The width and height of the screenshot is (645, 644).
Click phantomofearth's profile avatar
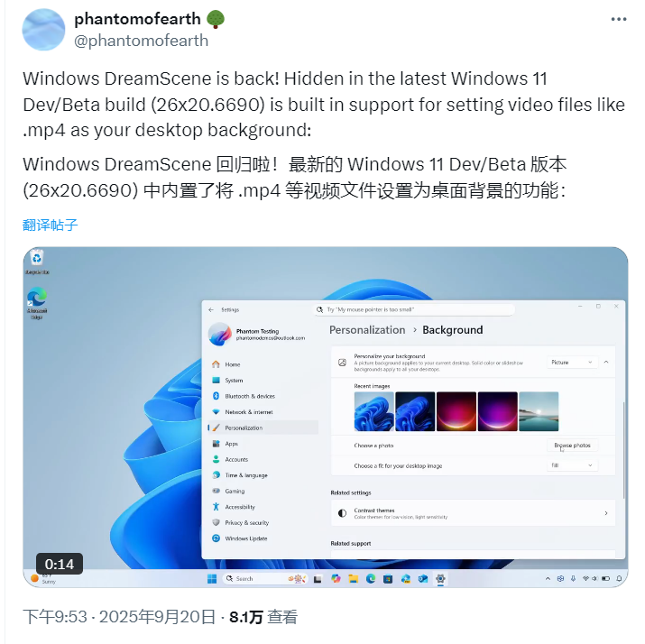coord(43,30)
